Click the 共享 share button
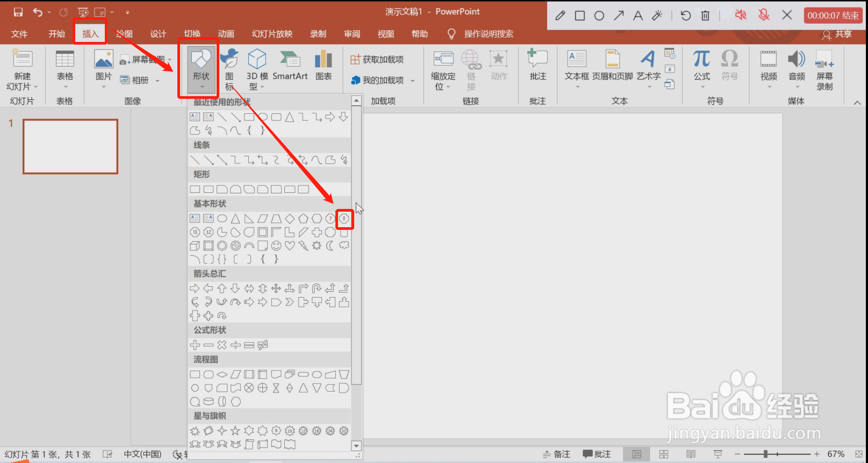Image resolution: width=868 pixels, height=463 pixels. click(837, 34)
